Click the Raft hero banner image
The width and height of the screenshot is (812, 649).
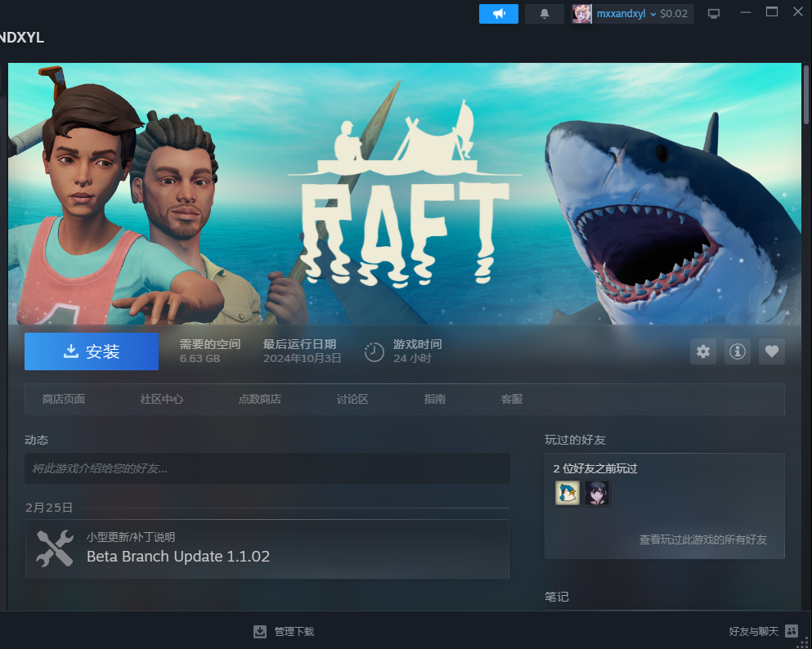[x=405, y=194]
